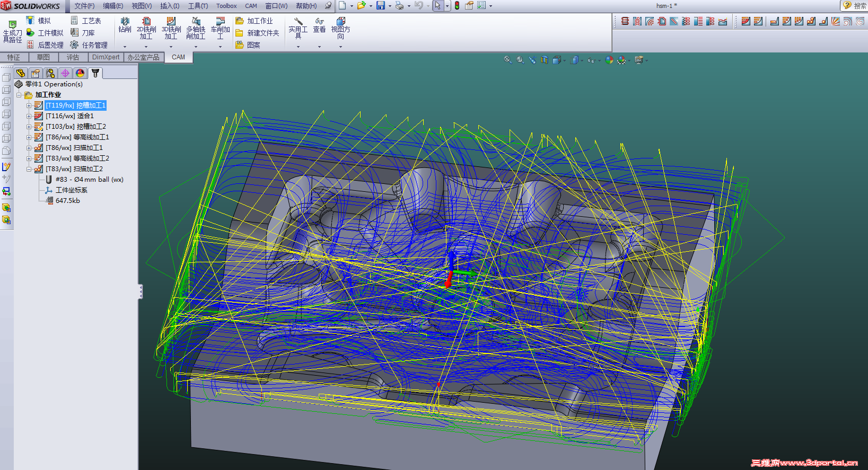The height and width of the screenshot is (470, 868).
Task: Click the edit appearance color ball icon
Action: coord(609,60)
